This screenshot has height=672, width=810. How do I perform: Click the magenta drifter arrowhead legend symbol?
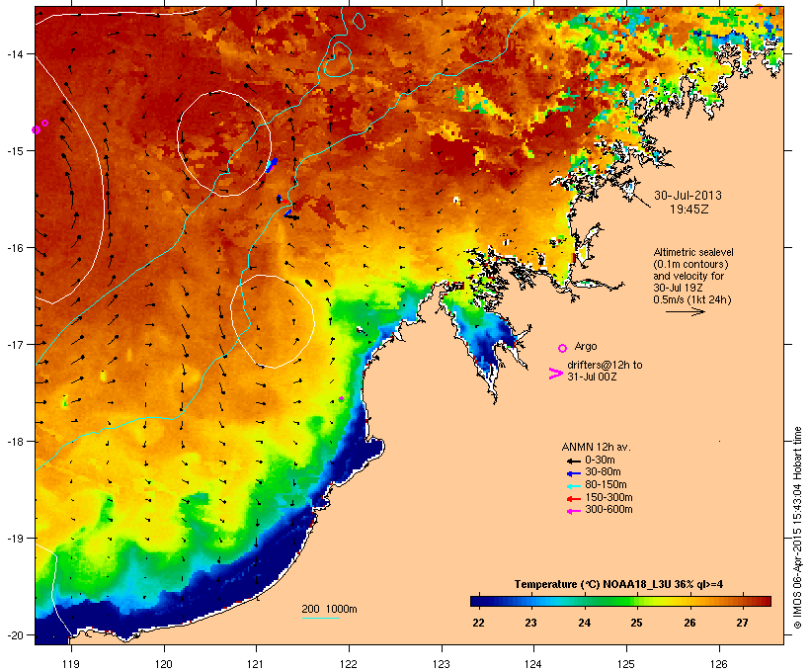(555, 374)
